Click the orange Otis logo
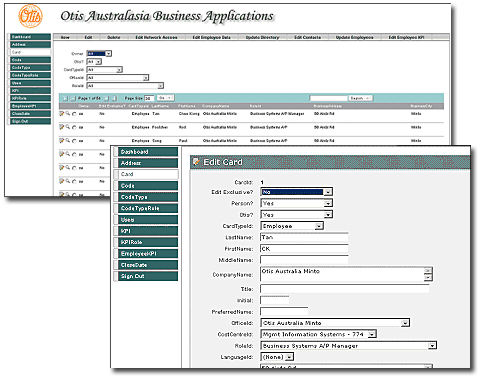Image resolution: width=481 pixels, height=377 pixels. [30, 16]
